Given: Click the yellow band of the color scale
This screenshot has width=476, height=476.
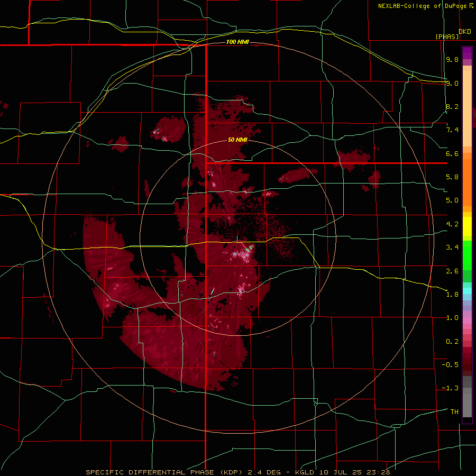Looking at the screenshot, I should click(467, 226).
